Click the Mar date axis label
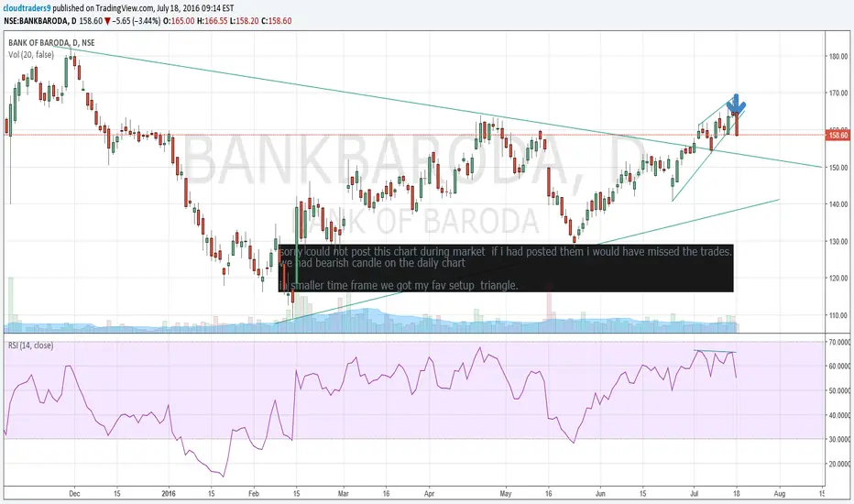 pos(343,494)
